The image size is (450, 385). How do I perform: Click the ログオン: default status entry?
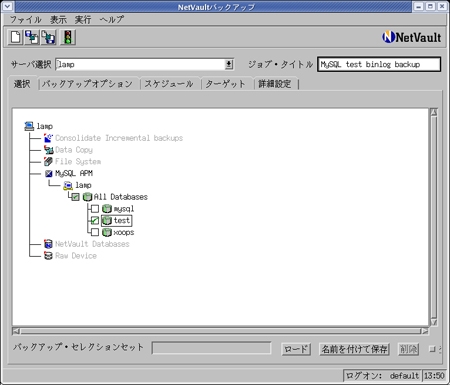[x=382, y=376]
